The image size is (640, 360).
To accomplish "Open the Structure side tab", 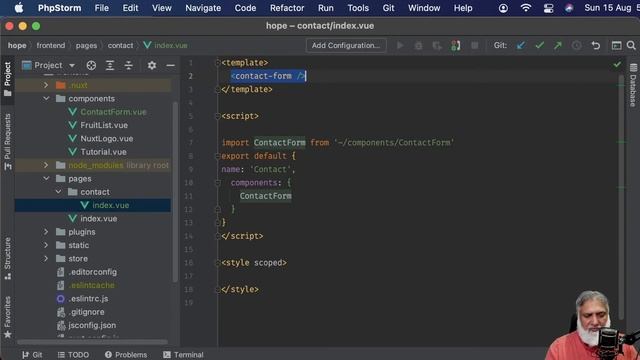I will pos(7,258).
